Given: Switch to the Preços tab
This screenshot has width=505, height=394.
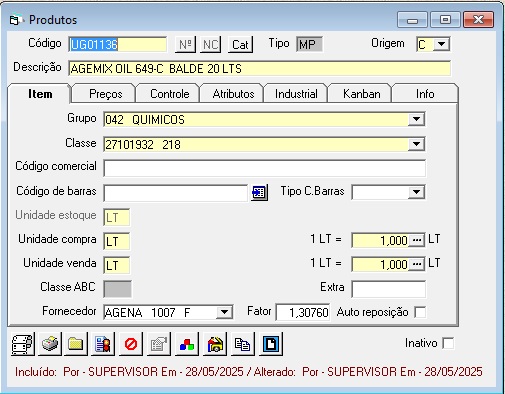Looking at the screenshot, I should [105, 94].
